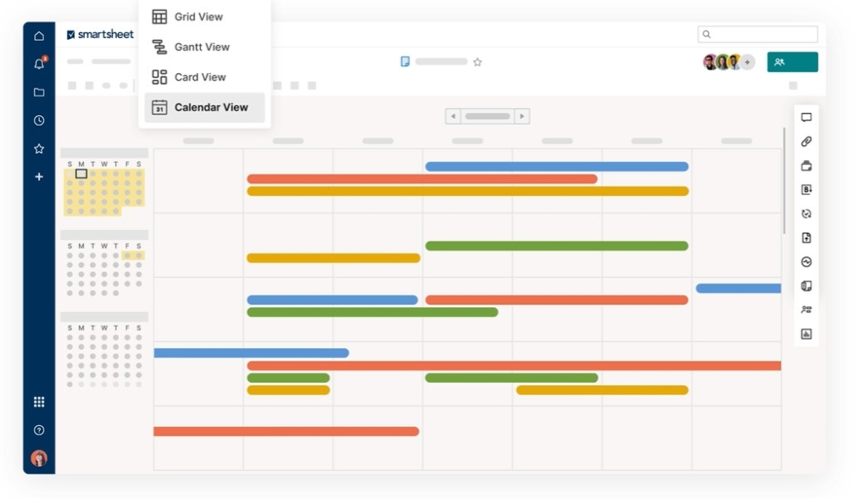Click inside the search field

click(757, 33)
